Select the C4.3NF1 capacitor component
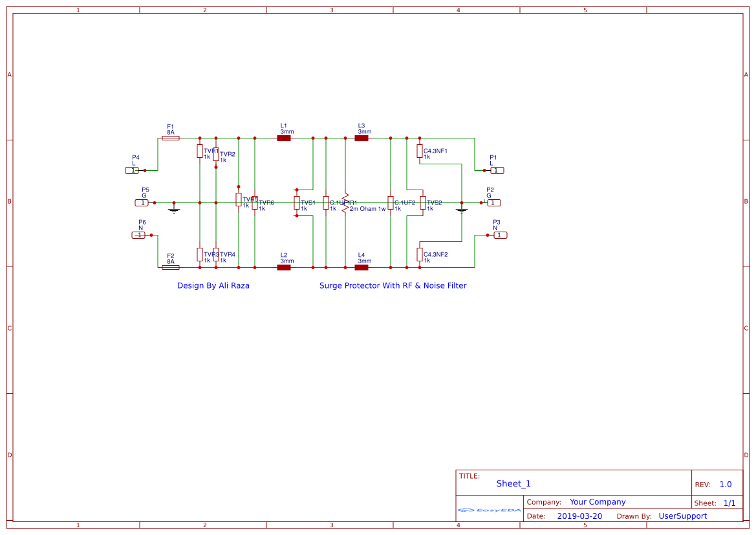This screenshot has width=756, height=535. coord(420,151)
